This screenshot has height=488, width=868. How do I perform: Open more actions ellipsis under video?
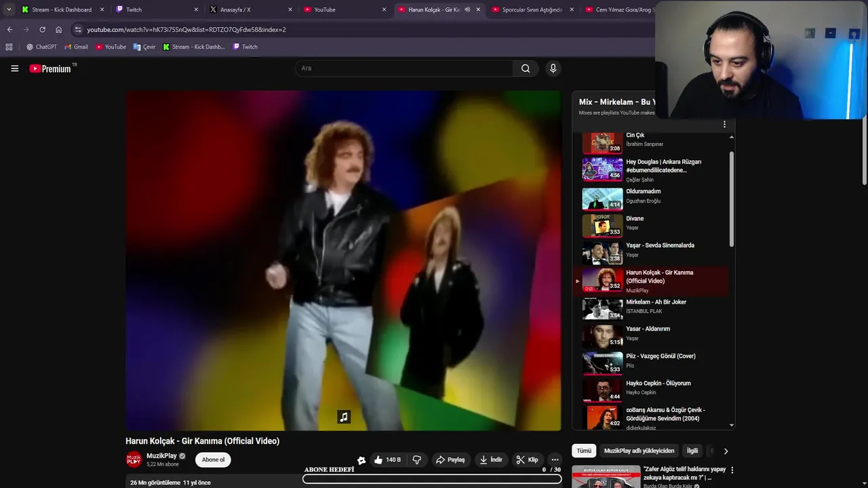click(555, 460)
